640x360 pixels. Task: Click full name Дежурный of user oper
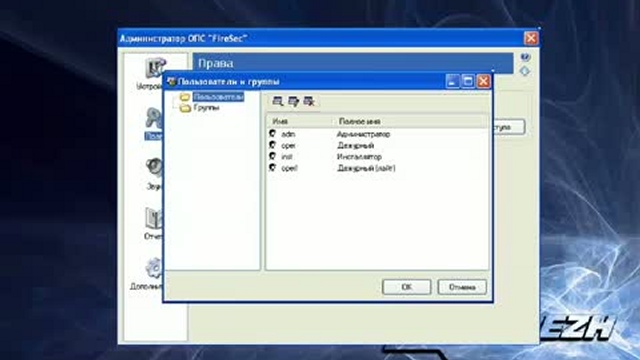coord(355,145)
